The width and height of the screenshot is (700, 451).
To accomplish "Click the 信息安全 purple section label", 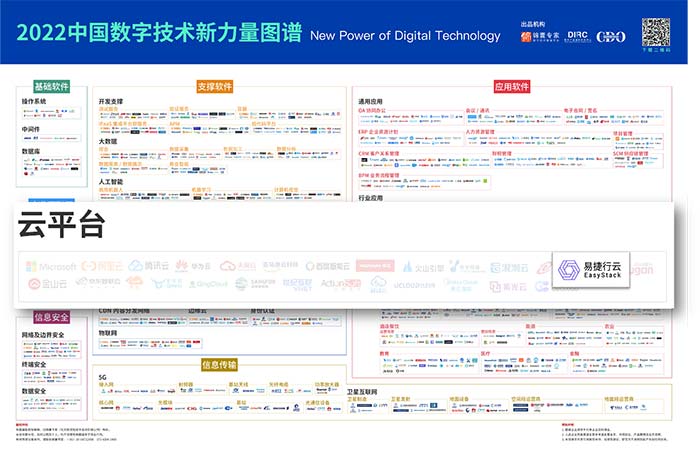I will [52, 317].
